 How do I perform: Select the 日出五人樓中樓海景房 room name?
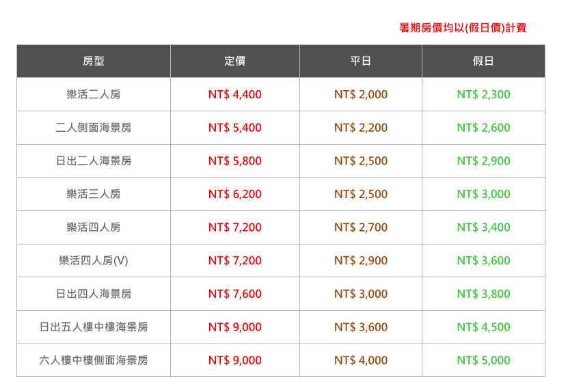point(94,327)
